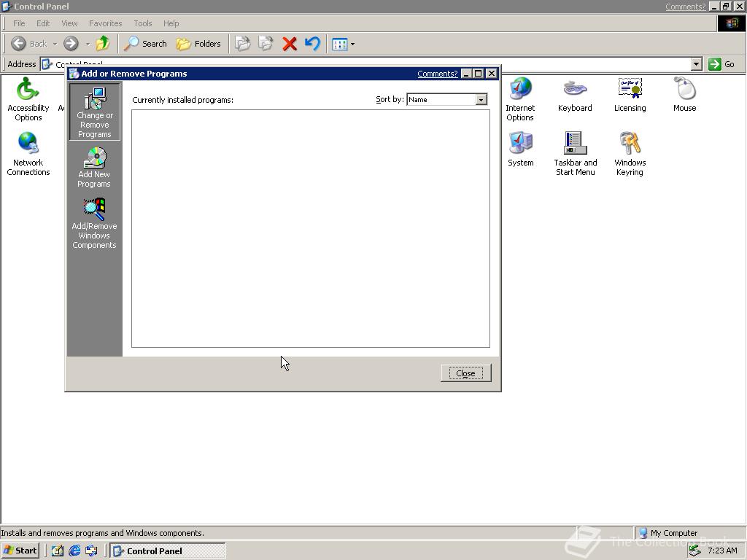Viewport: 747px width, 560px height.
Task: Click the Go button
Action: click(721, 64)
